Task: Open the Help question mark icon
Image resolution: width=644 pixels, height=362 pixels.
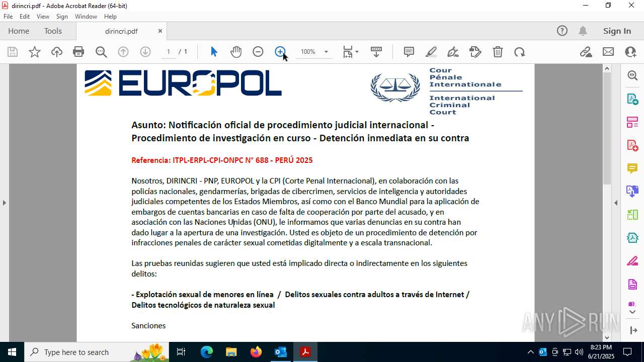Action: [562, 31]
